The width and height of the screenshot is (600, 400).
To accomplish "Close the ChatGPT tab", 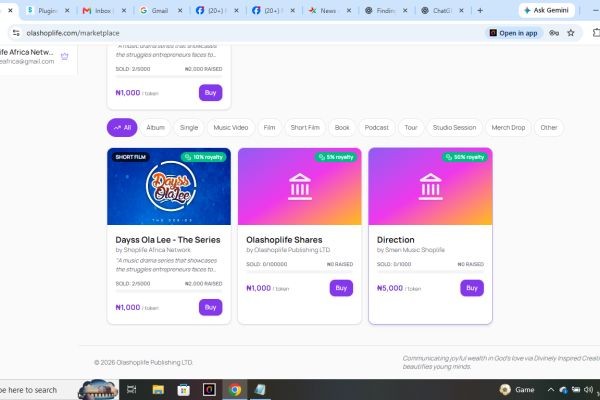I will pyautogui.click(x=461, y=11).
